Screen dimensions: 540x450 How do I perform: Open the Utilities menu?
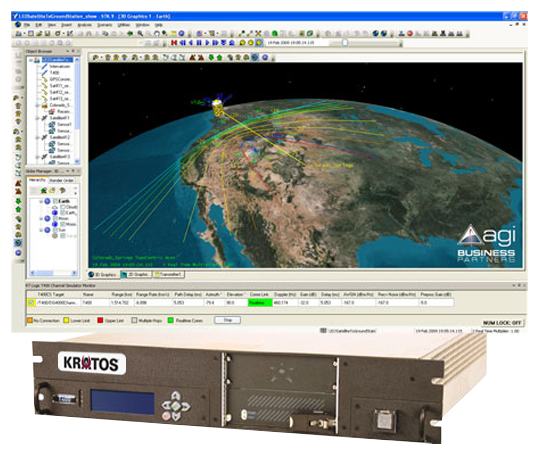124,25
